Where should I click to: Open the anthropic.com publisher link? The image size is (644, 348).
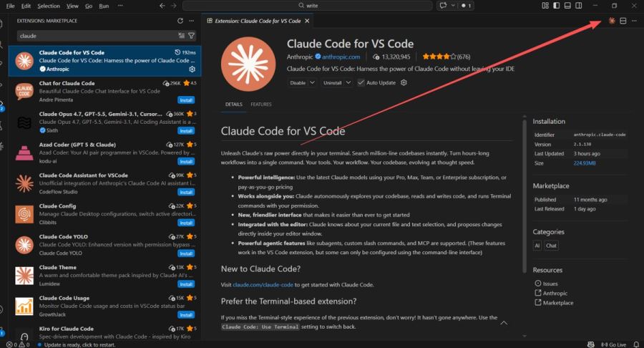[x=341, y=57]
